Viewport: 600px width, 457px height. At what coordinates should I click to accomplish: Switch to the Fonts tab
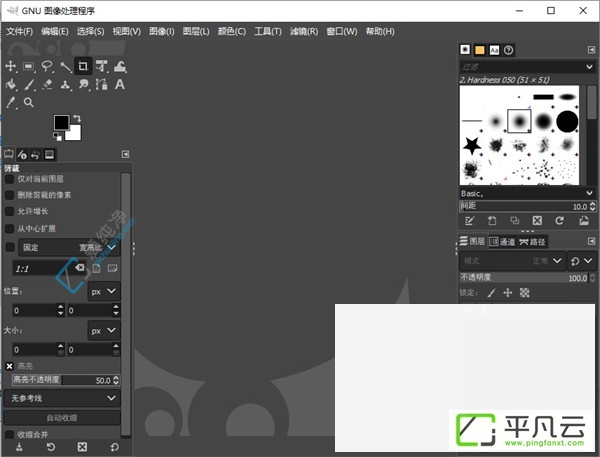(494, 50)
